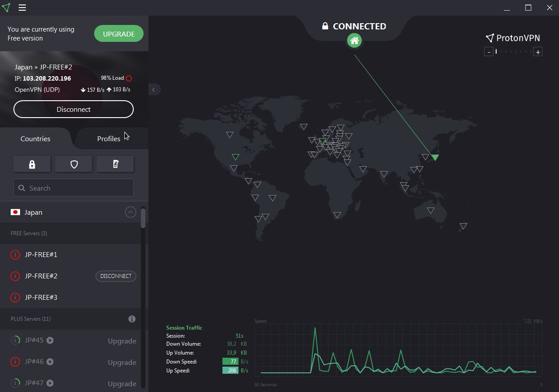The width and height of the screenshot is (559, 392).
Task: Click Upgrade for JP#46
Action: click(x=122, y=363)
